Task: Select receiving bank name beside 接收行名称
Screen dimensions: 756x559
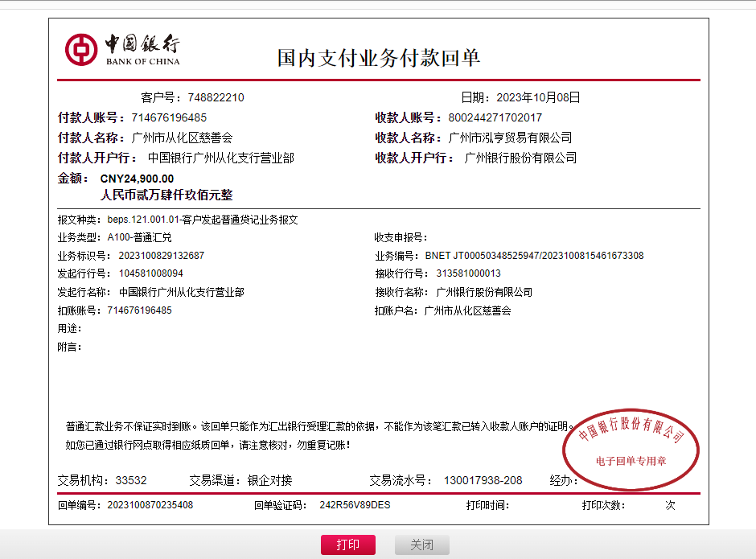Action: pyautogui.click(x=484, y=292)
